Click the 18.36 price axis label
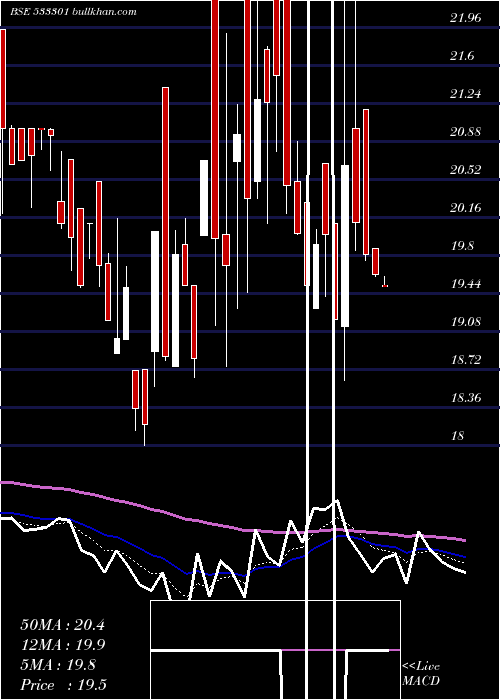Viewport: 500px width, 700px height. (x=466, y=397)
